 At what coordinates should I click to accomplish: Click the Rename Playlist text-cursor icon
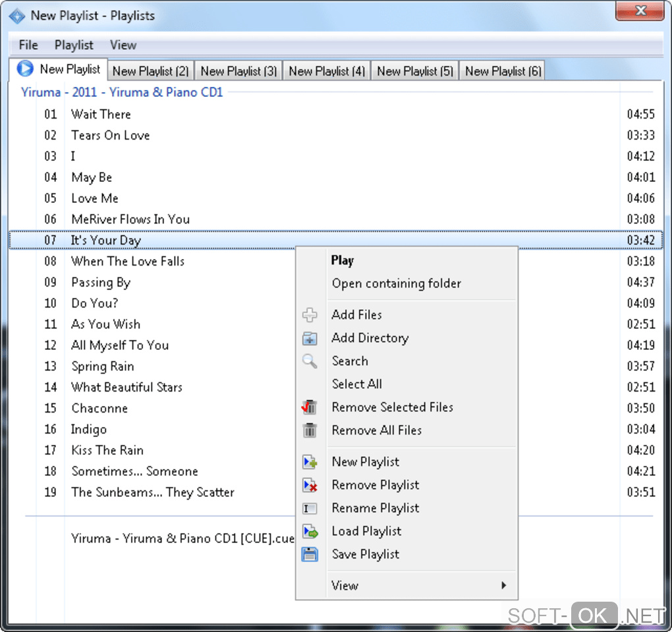coord(310,509)
